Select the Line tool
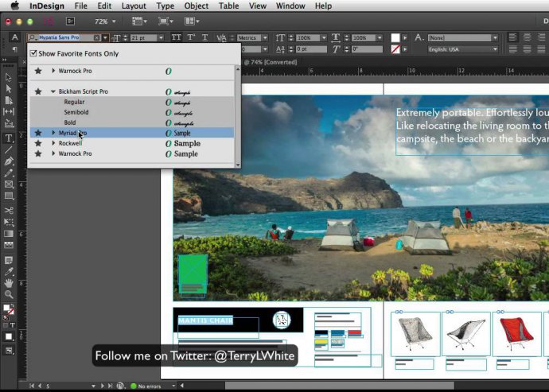 9,149
